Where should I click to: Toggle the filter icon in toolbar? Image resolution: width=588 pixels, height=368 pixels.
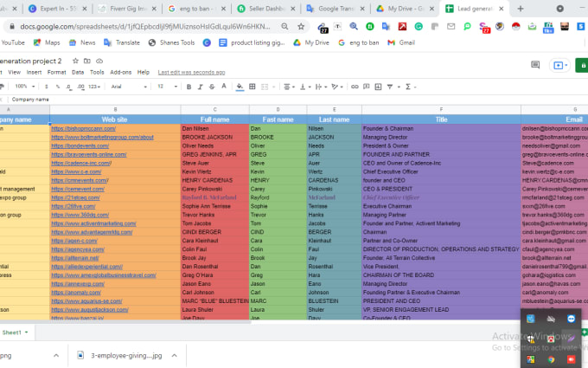390,87
